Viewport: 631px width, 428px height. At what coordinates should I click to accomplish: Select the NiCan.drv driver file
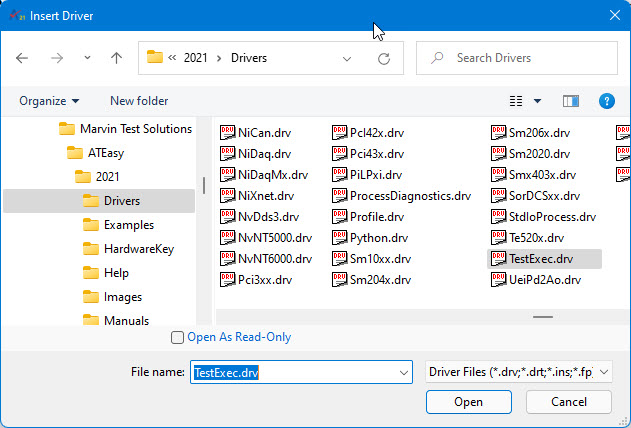tap(255, 133)
